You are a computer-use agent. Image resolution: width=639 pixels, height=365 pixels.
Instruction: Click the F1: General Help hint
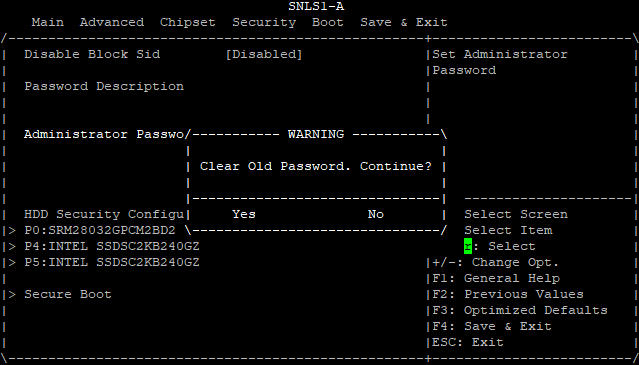pyautogui.click(x=496, y=278)
